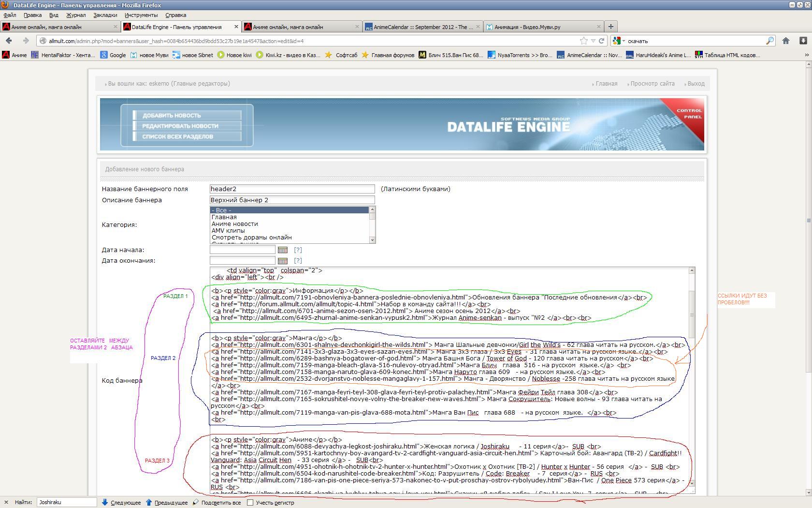Open the Home page icon
Screen dimensions: 812x508
pyautogui.click(x=786, y=41)
